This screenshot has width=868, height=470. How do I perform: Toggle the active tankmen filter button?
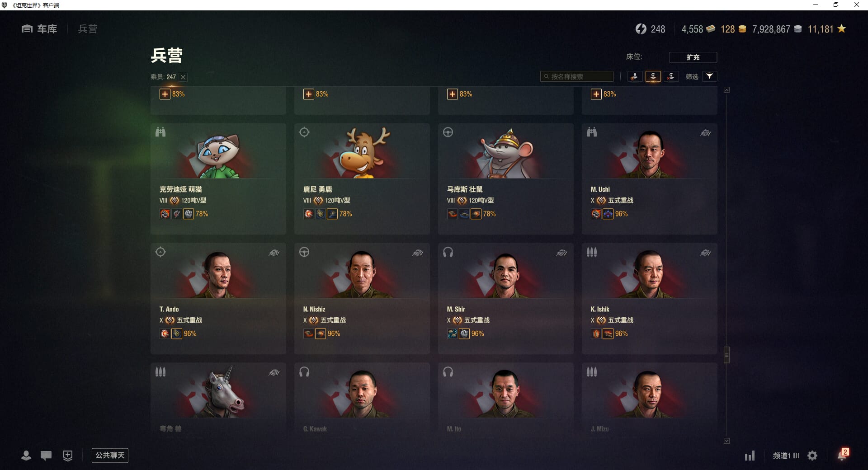[x=653, y=76]
